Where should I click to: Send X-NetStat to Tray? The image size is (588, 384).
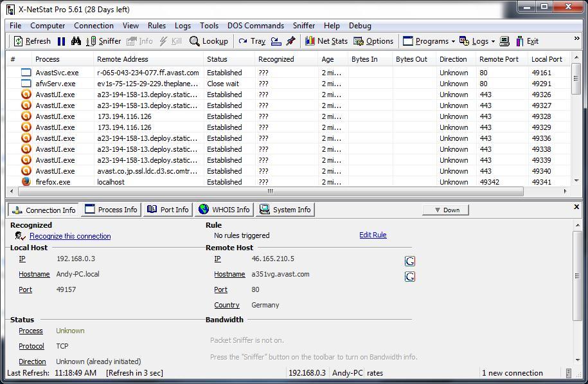pyautogui.click(x=253, y=41)
